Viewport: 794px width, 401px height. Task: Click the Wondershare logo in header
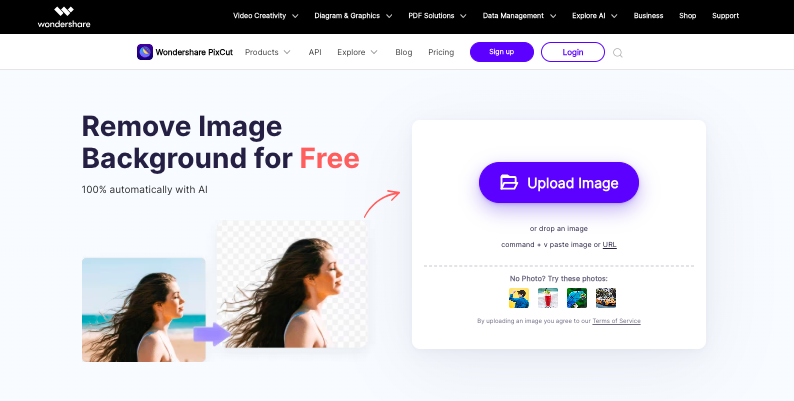(x=64, y=17)
